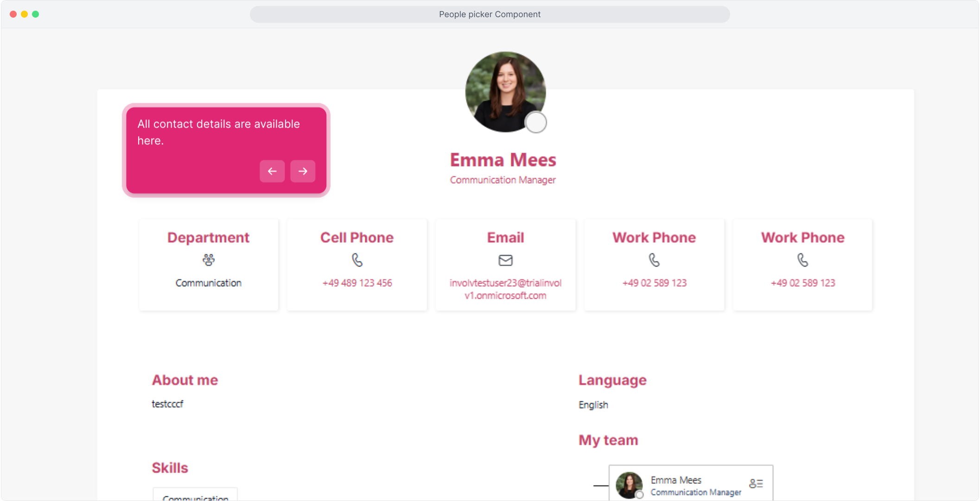The height and width of the screenshot is (501, 980).
Task: Open the contact card icon in the My team card
Action: (756, 483)
